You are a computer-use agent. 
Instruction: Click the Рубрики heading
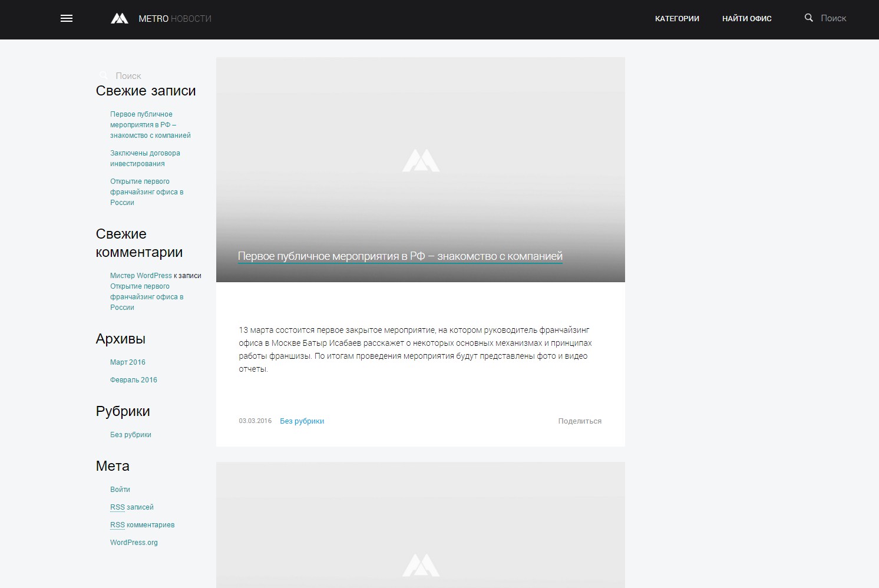coord(123,411)
